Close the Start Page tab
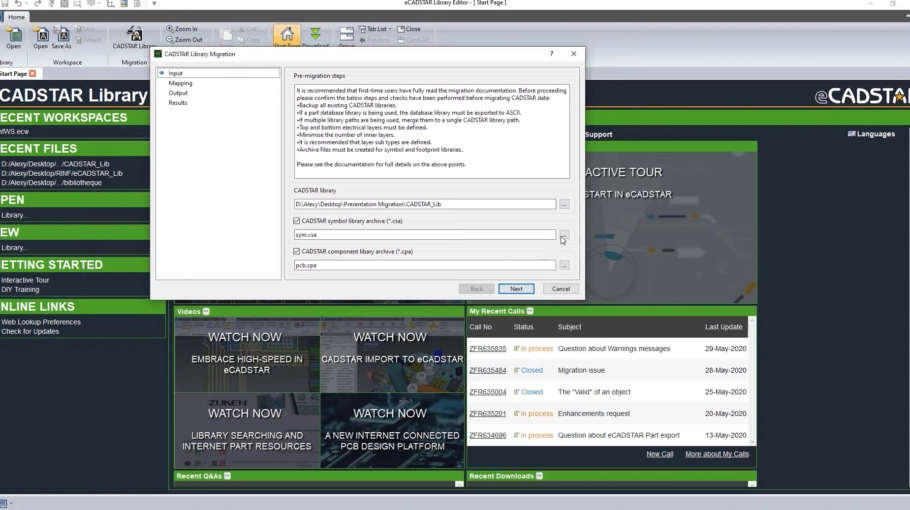This screenshot has width=910, height=510. pos(32,73)
